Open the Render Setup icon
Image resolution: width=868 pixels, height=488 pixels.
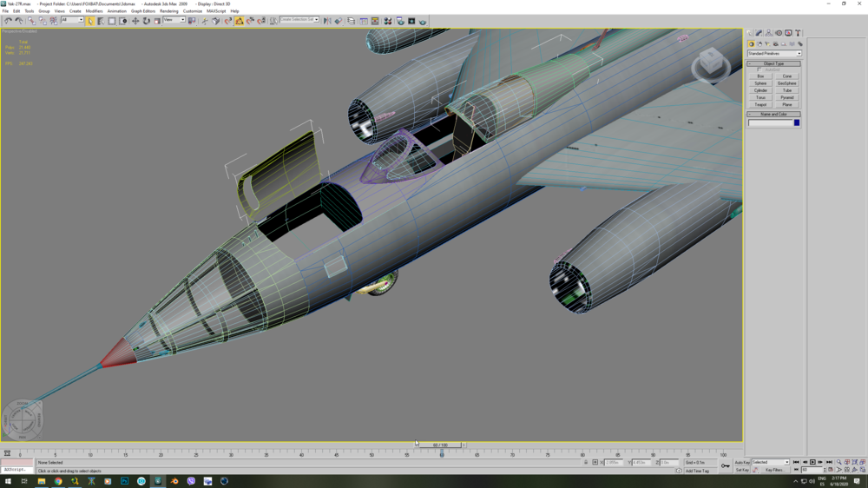point(400,21)
